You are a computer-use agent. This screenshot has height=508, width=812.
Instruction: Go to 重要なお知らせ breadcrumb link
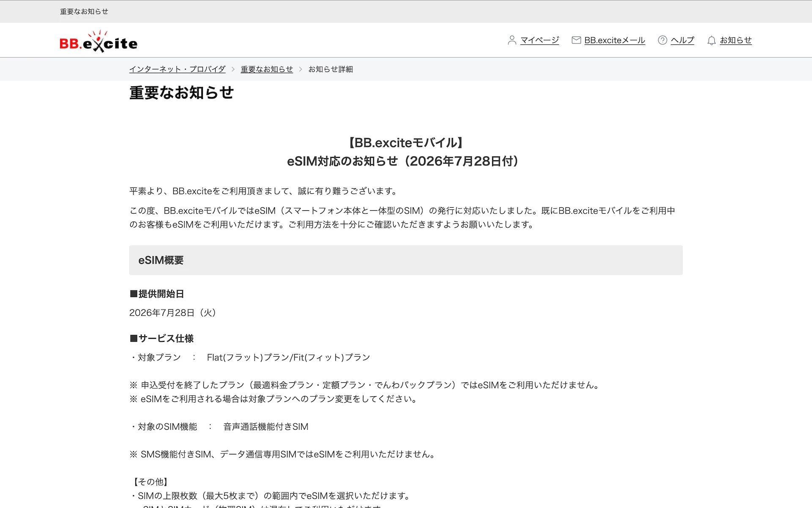point(267,69)
